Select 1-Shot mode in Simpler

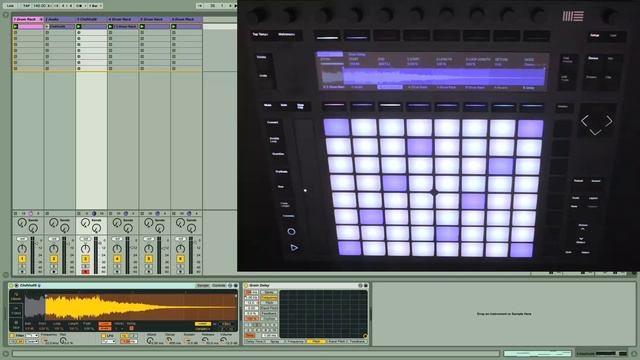tap(16, 311)
